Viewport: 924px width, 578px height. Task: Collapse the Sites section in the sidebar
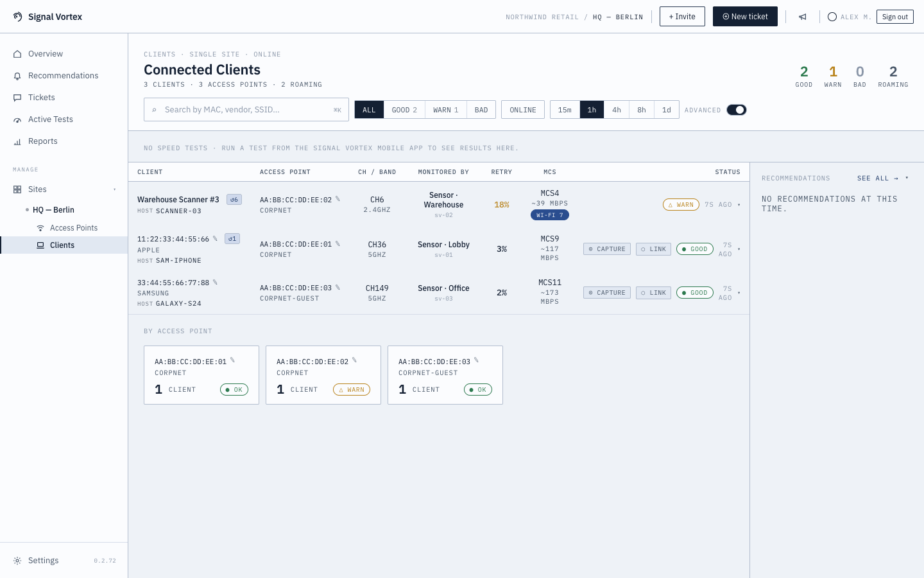click(x=115, y=189)
